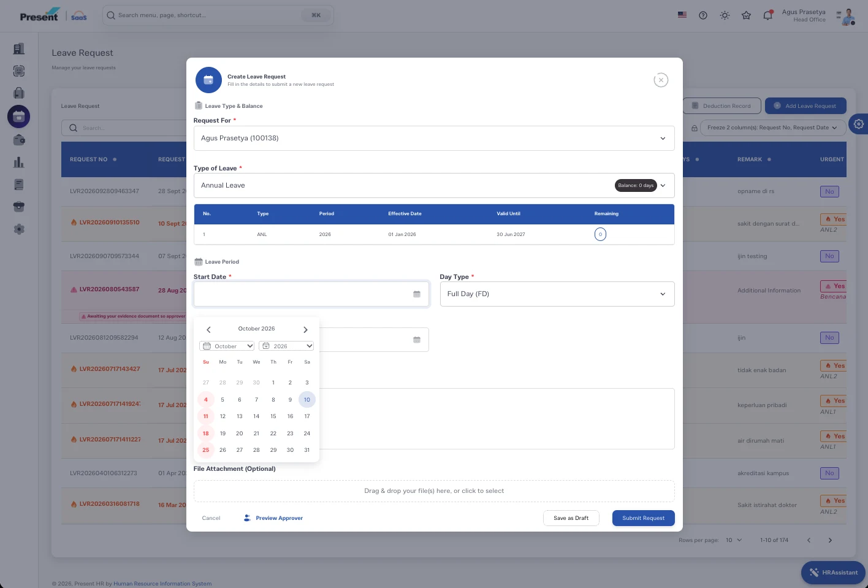The width and height of the screenshot is (868, 588).
Task: Click the calendar icon in Start Date field
Action: click(417, 294)
